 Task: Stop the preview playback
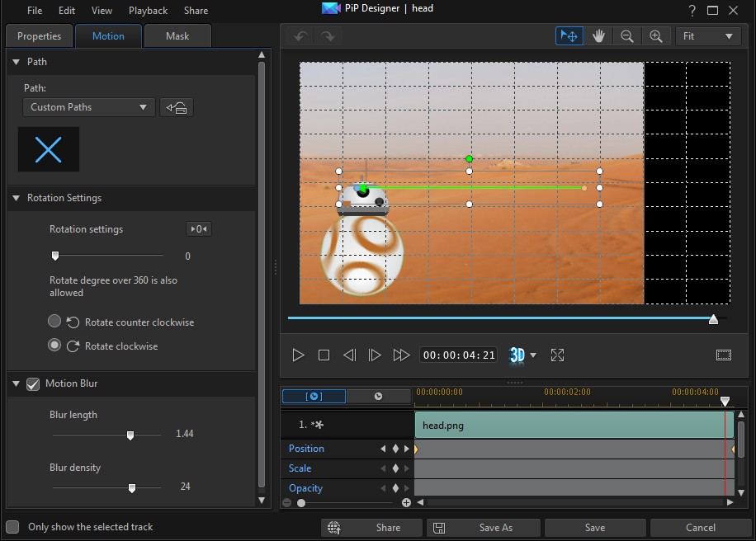click(x=324, y=355)
